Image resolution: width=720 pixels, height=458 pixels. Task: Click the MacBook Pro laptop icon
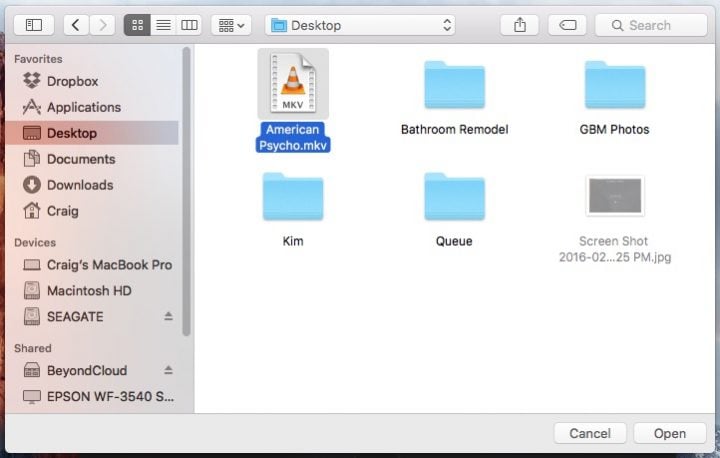(32, 265)
